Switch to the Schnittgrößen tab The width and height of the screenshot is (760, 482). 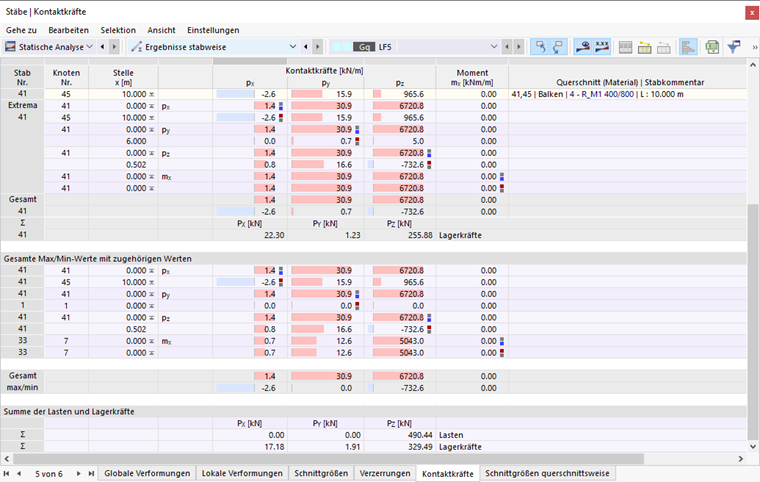[321, 473]
